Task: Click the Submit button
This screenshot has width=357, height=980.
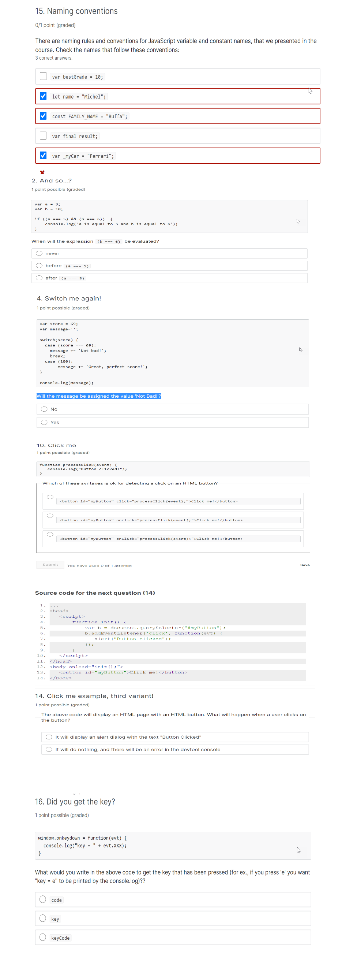Action: tap(50, 565)
